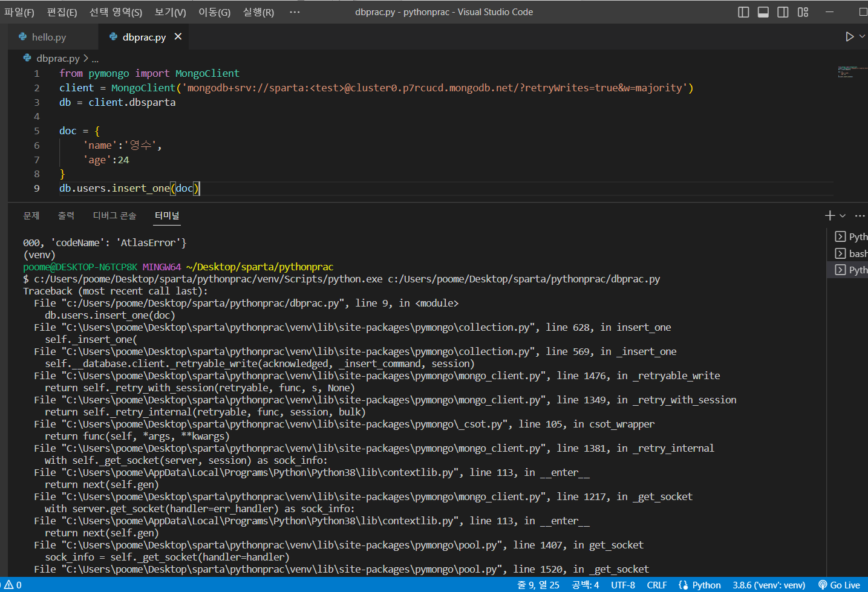Select the dbprac.py editor tab

(144, 37)
